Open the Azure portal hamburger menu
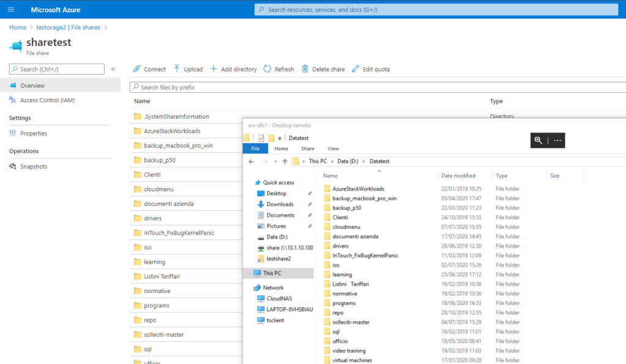The image size is (626, 364). (x=11, y=10)
